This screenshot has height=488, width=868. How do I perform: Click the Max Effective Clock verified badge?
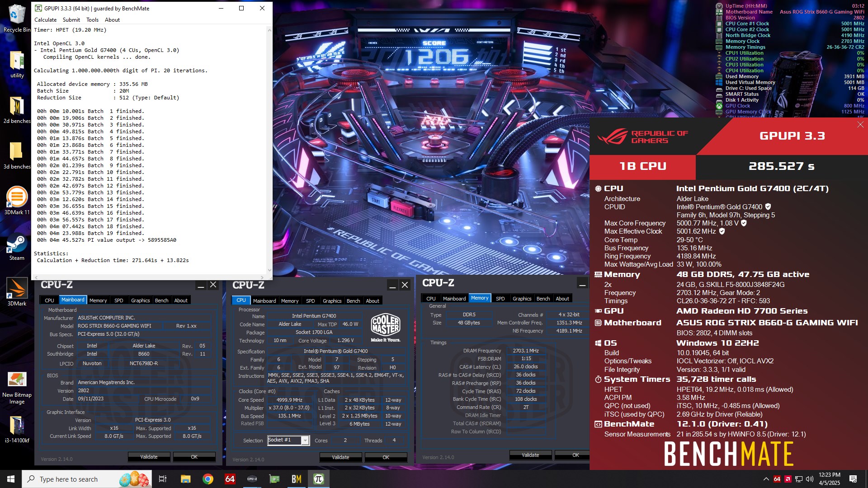pyautogui.click(x=722, y=231)
